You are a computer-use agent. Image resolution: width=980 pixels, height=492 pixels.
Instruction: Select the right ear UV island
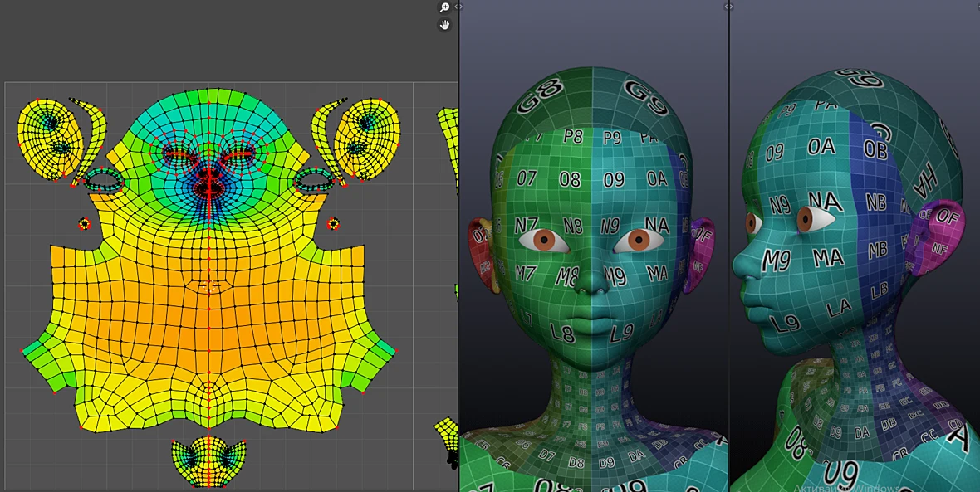367,140
